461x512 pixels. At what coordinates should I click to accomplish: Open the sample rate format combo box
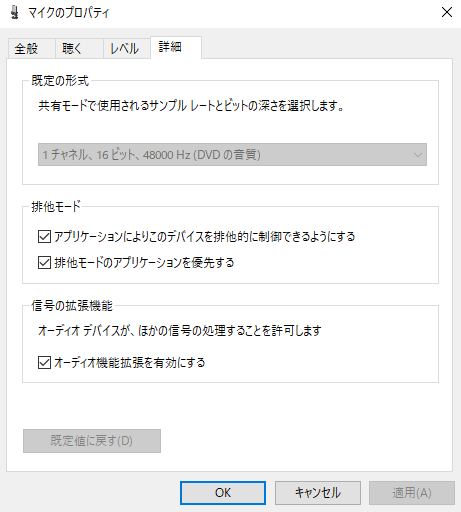(x=232, y=155)
